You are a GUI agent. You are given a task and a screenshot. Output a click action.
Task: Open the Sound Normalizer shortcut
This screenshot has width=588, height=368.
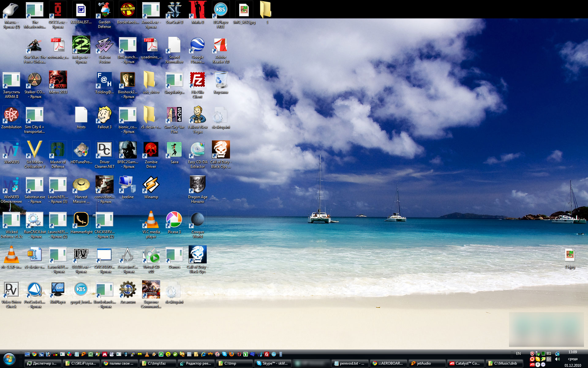point(174,50)
